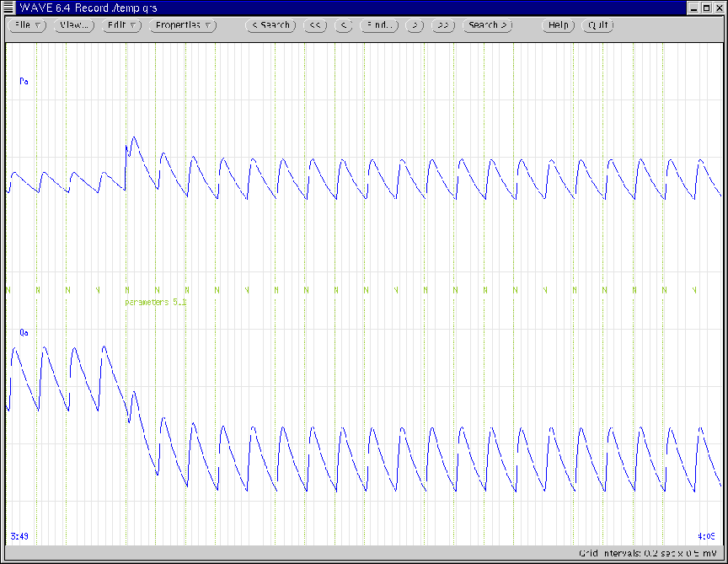
Task: Open the Help window
Action: (x=558, y=25)
